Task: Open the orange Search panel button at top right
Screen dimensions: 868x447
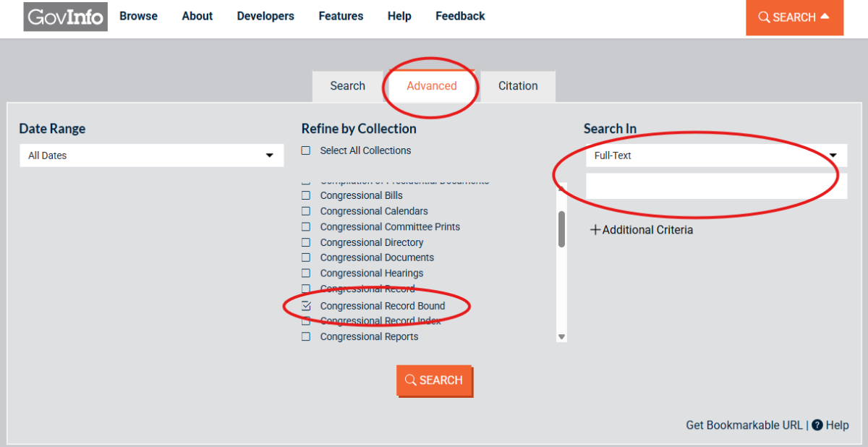Action: [794, 17]
